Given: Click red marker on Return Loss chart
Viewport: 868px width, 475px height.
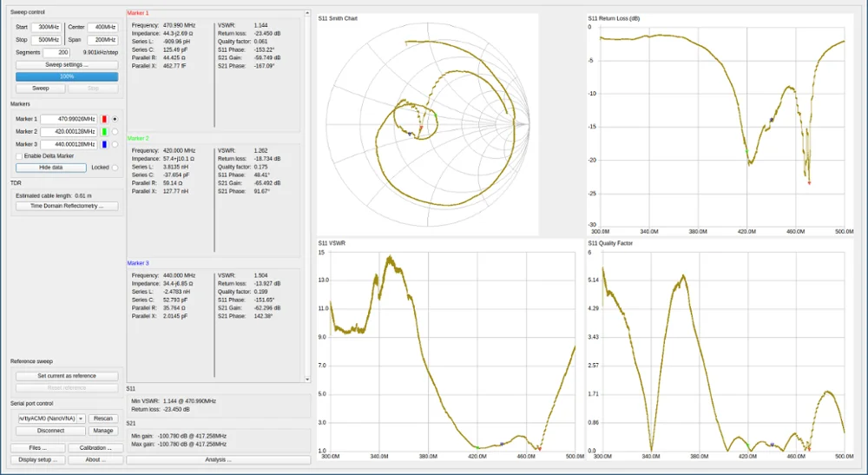Looking at the screenshot, I should tap(809, 182).
